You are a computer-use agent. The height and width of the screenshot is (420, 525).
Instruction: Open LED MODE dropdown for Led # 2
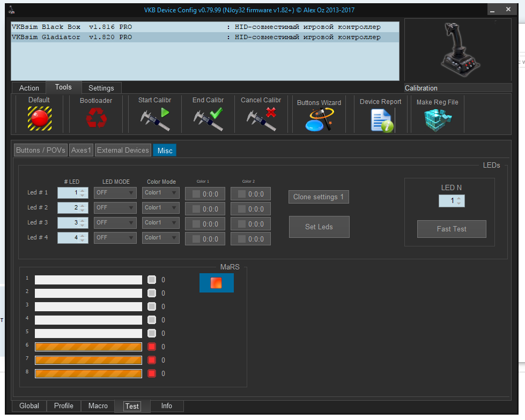coord(115,208)
